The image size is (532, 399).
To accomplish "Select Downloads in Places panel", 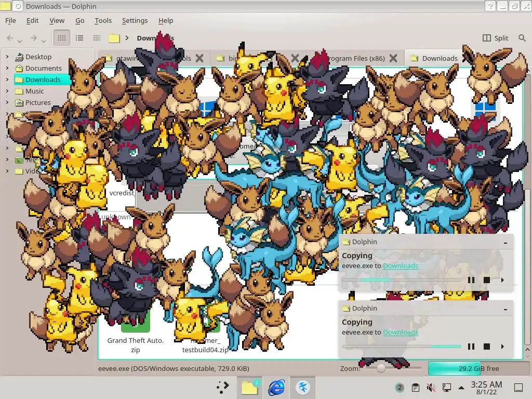I will (42, 79).
